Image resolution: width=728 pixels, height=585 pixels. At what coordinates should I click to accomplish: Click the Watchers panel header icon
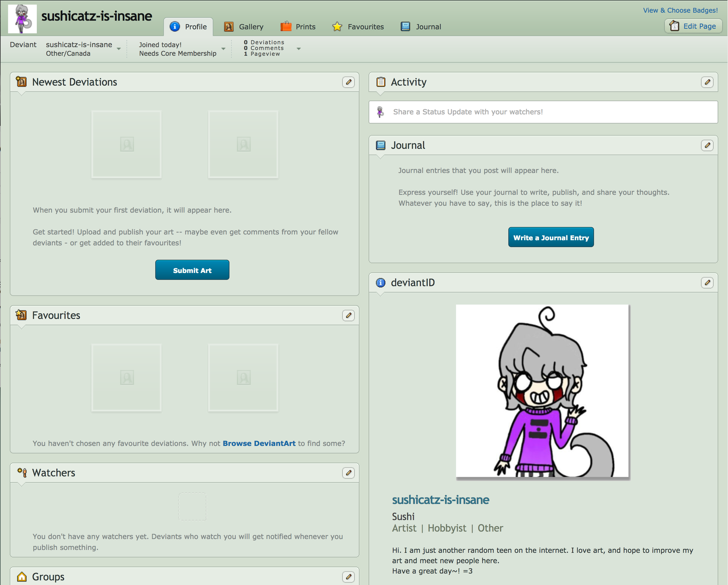point(22,472)
